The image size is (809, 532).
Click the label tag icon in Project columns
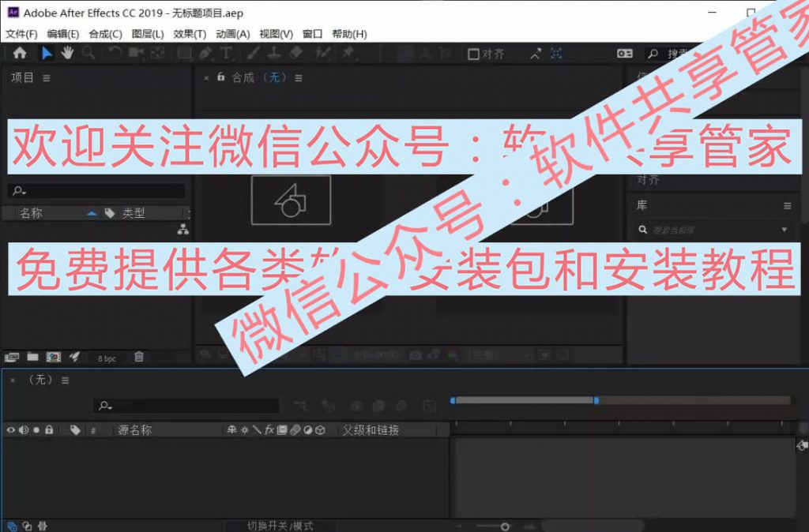tap(109, 213)
